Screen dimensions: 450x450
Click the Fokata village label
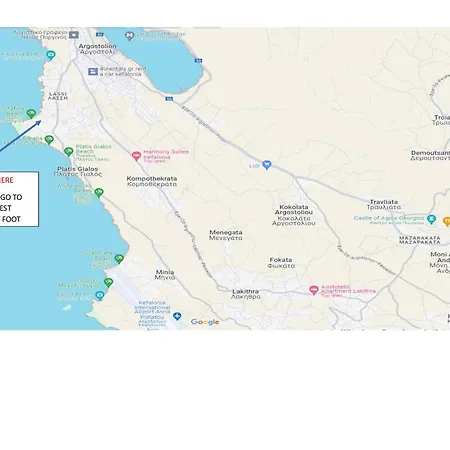tap(281, 263)
